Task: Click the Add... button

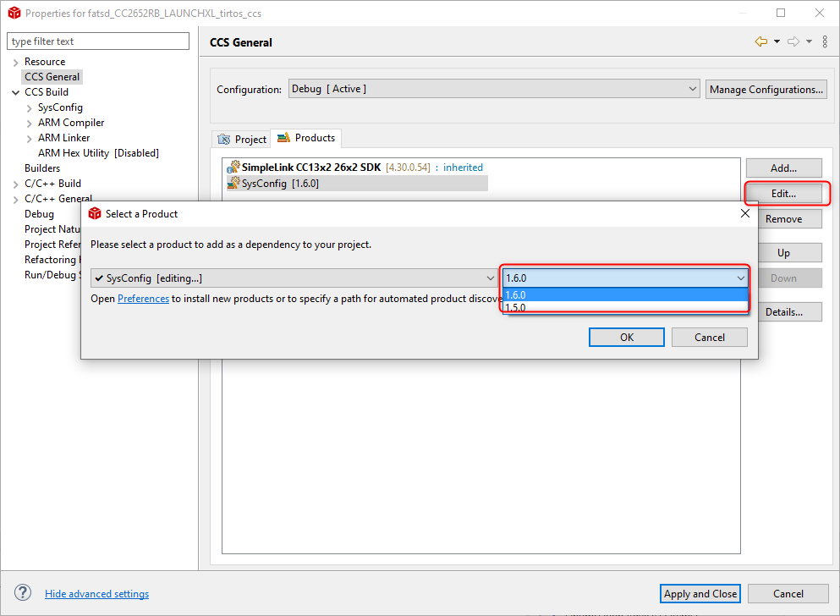Action: [x=784, y=168]
